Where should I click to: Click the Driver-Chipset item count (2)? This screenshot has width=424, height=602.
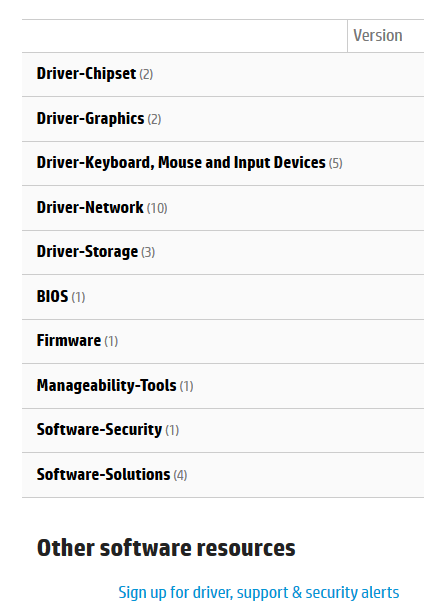[x=146, y=74]
